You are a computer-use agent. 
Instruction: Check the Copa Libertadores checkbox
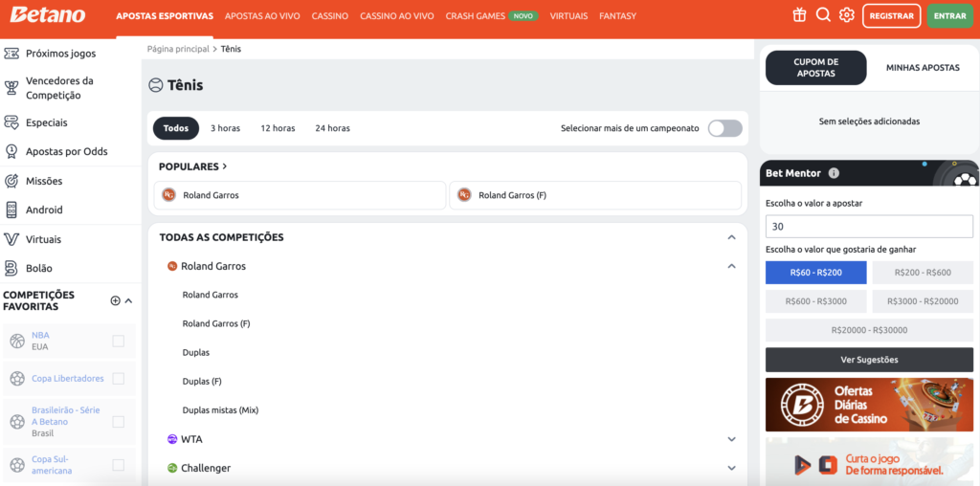tap(118, 379)
